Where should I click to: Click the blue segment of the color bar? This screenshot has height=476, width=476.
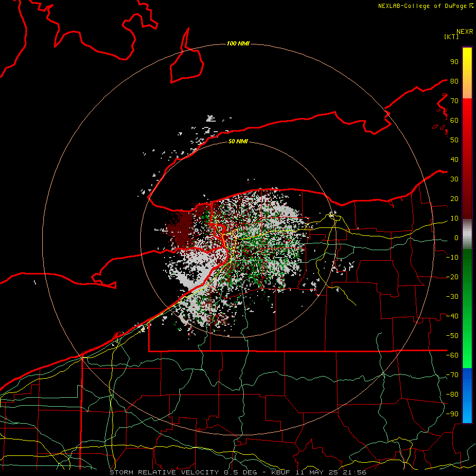click(x=467, y=396)
